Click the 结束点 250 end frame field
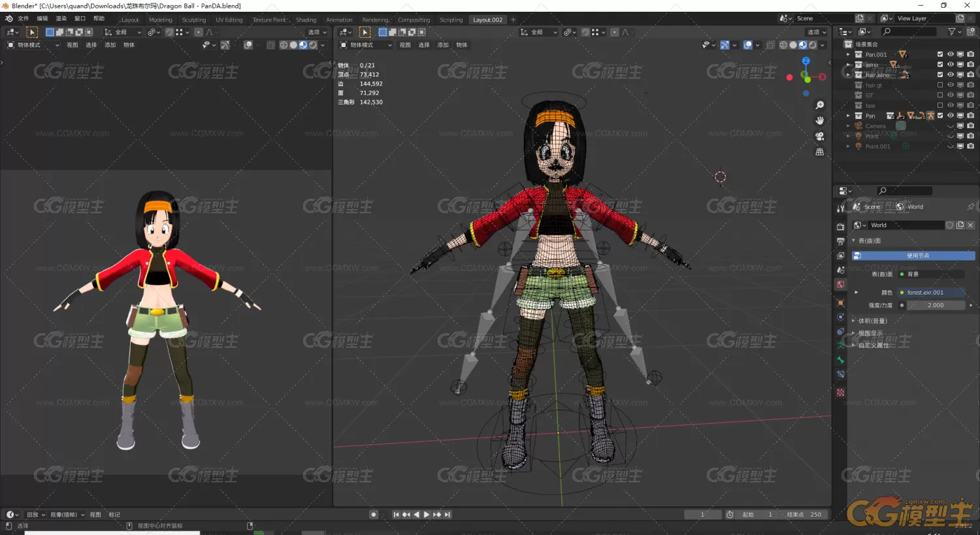The image size is (980, 535). click(x=804, y=515)
